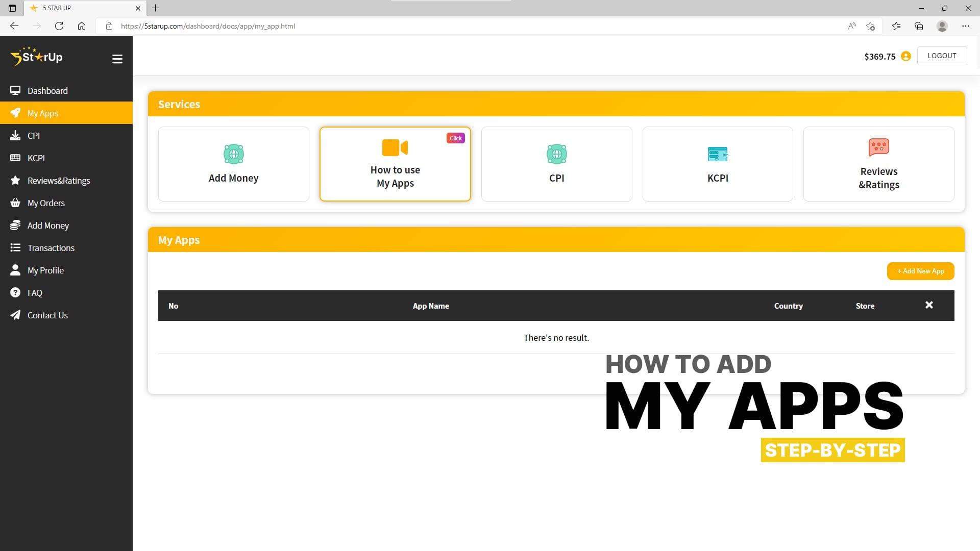Click the CPI service card
This screenshot has width=980, height=551.
556,164
